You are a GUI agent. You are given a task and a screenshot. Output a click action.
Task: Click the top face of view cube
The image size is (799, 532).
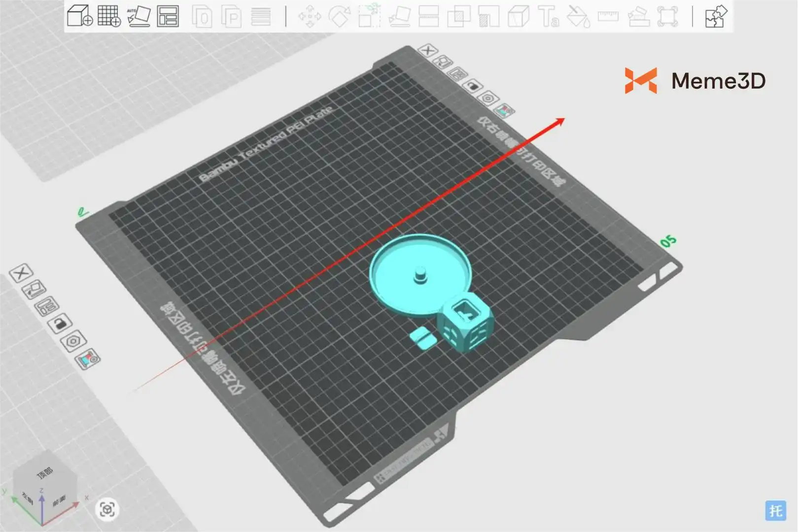[x=45, y=473]
